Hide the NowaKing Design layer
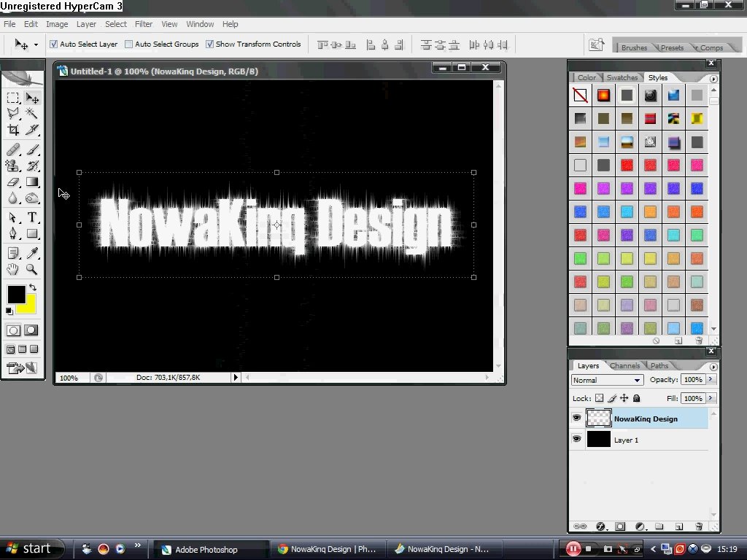This screenshot has height=560, width=747. (x=576, y=418)
